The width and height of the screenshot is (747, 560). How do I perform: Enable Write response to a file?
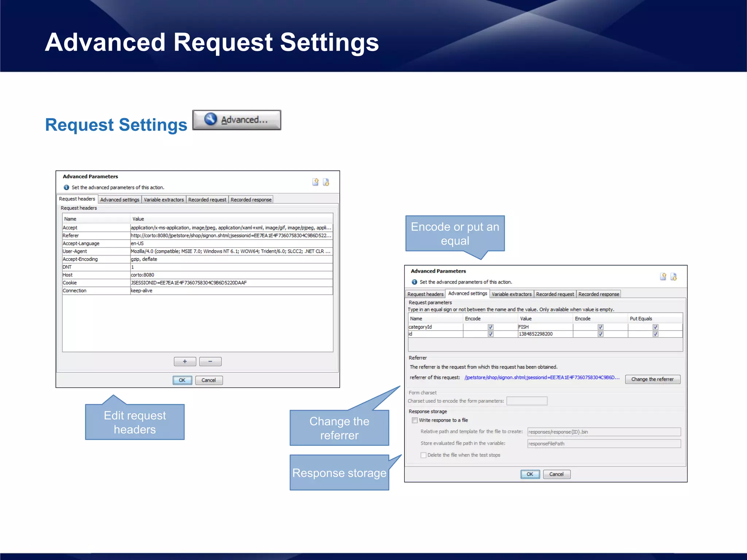[415, 420]
